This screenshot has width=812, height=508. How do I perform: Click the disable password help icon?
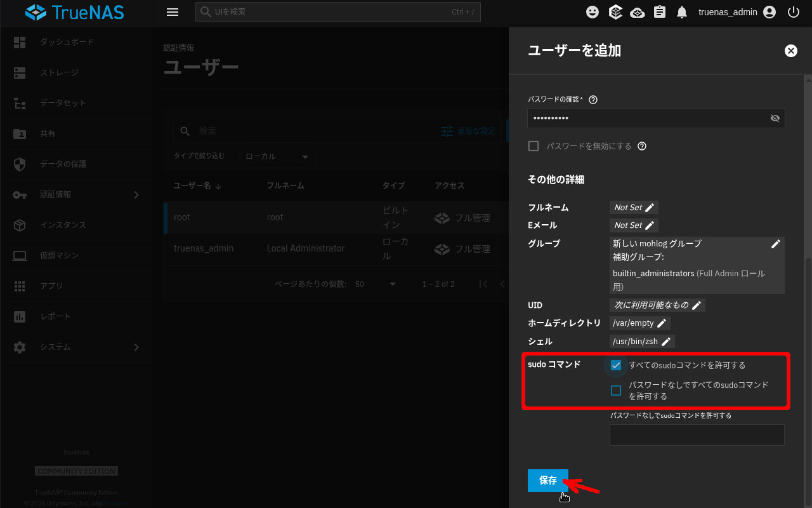(x=641, y=146)
